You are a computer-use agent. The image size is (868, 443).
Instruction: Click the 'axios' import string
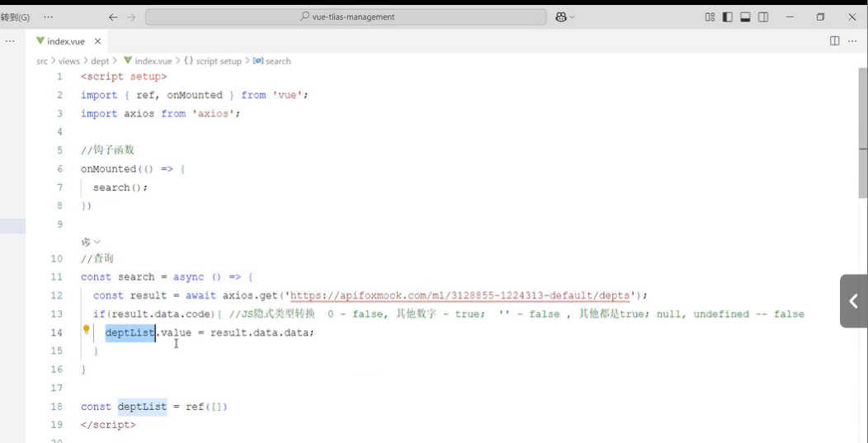tap(213, 114)
